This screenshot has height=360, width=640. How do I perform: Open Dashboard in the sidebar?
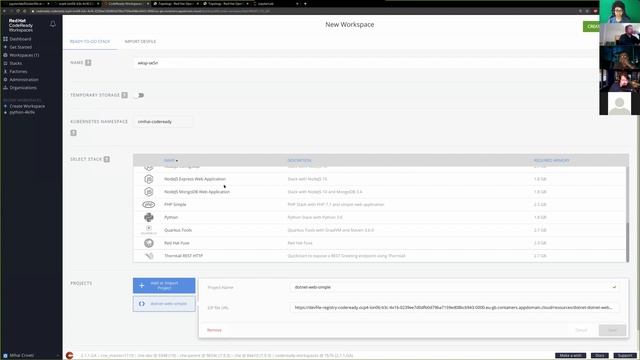coord(20,39)
